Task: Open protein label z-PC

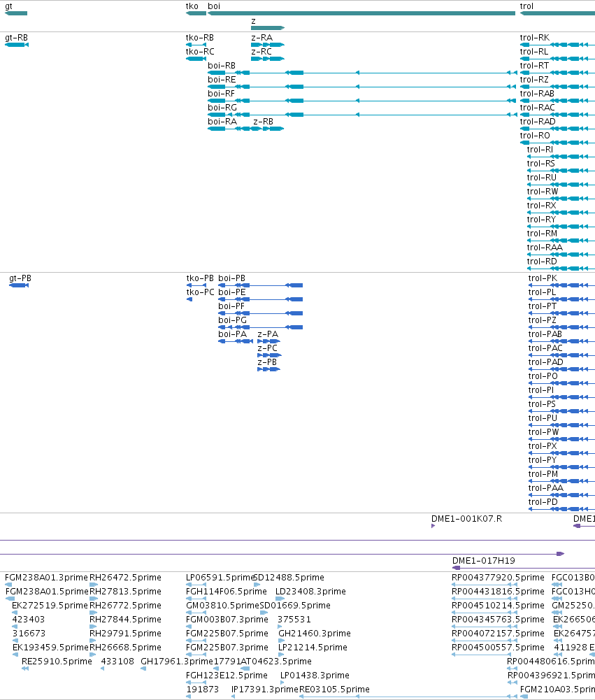Action: click(x=267, y=348)
